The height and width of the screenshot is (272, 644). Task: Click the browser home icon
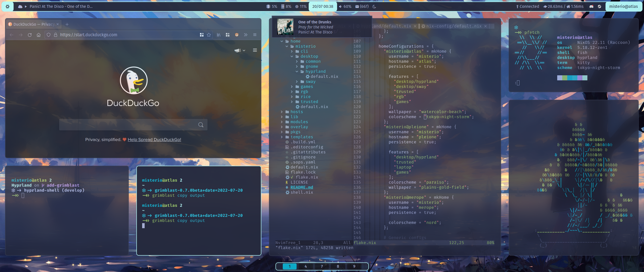tap(38, 35)
